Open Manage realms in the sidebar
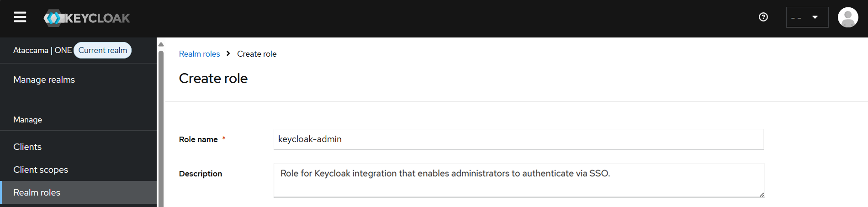The width and height of the screenshot is (868, 207). (44, 80)
